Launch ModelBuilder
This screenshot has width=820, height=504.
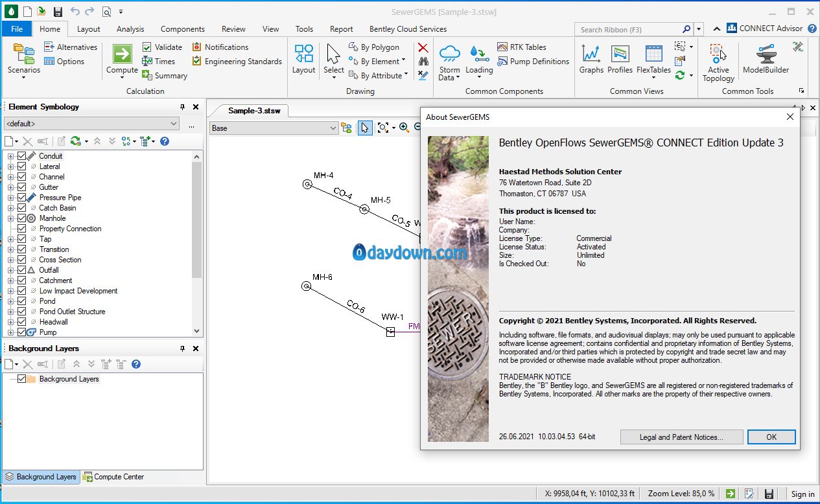coord(766,60)
